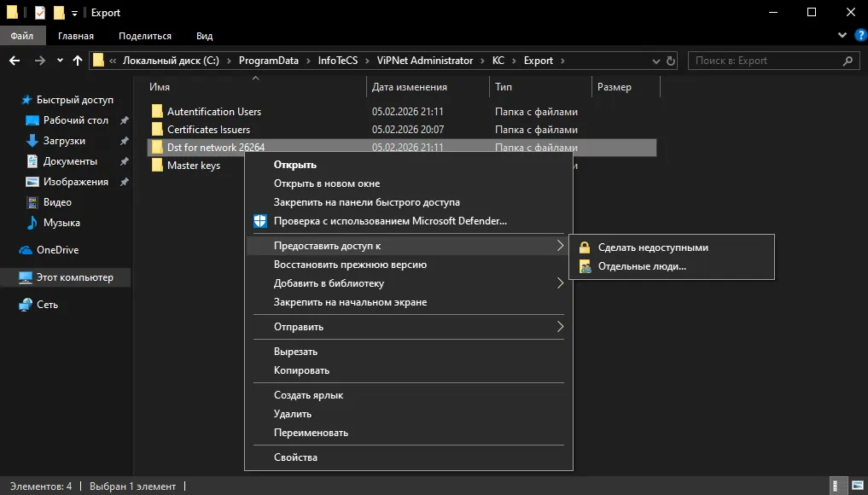This screenshot has width=868, height=495.
Task: Open the recent locations dropdown arrow
Action: (x=60, y=61)
